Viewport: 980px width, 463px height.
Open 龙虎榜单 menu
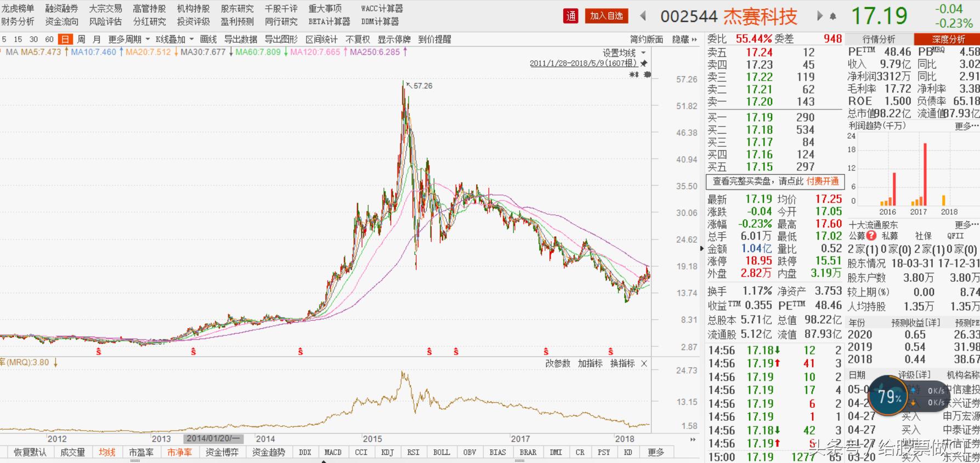tap(18, 9)
